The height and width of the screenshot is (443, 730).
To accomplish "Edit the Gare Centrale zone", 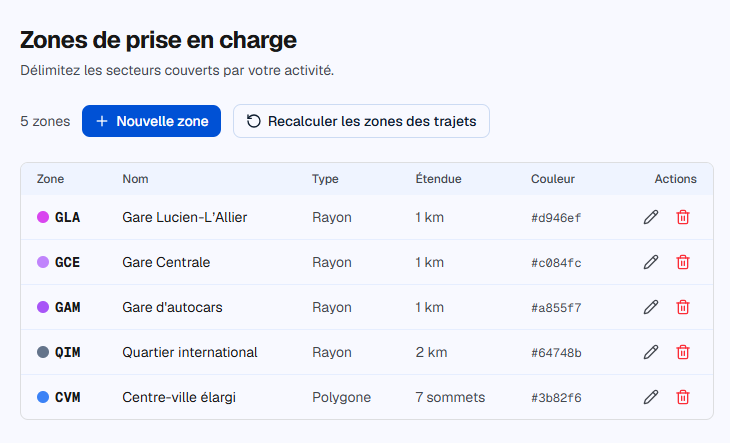I will [651, 262].
